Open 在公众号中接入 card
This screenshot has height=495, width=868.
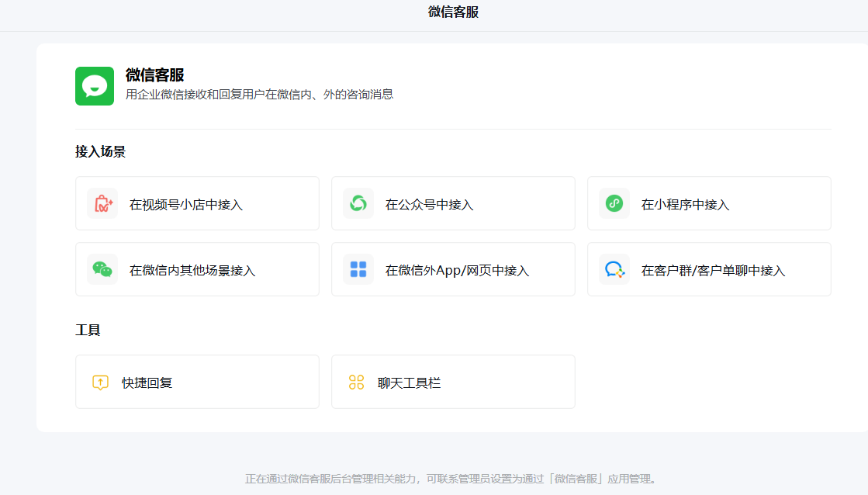[453, 203]
